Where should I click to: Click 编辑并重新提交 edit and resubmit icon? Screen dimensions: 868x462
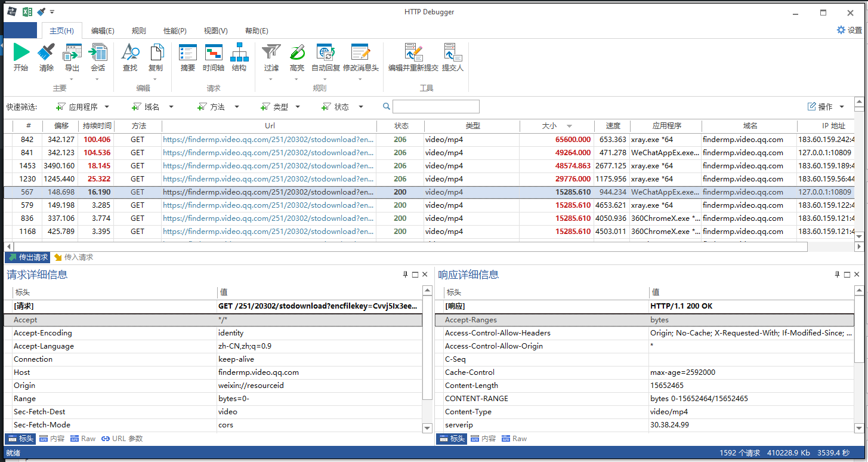tap(413, 53)
